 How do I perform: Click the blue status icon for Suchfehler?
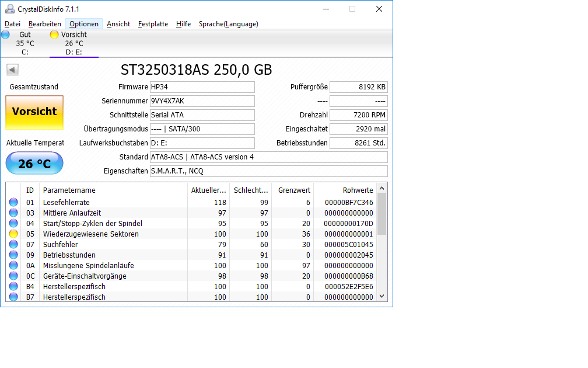13,244
